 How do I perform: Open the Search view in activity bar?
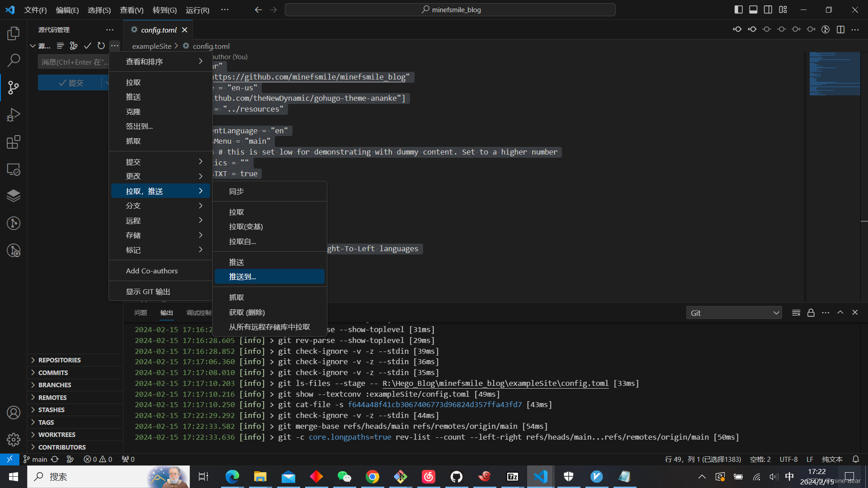(x=14, y=60)
